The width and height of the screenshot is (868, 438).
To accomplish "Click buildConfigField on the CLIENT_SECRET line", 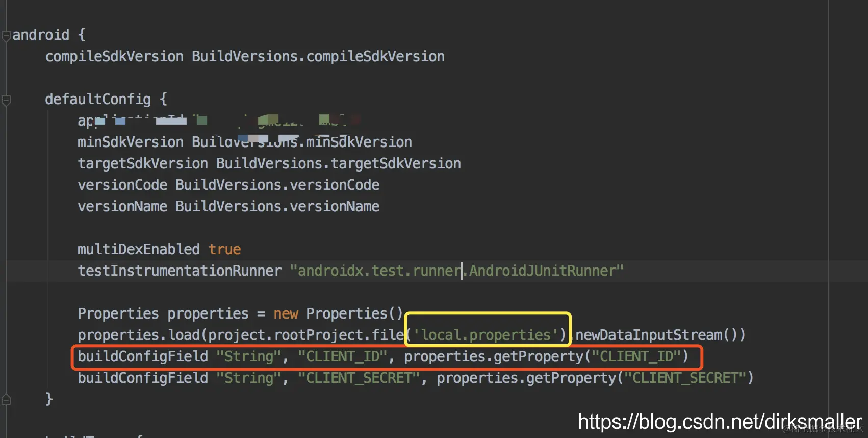I will click(143, 378).
